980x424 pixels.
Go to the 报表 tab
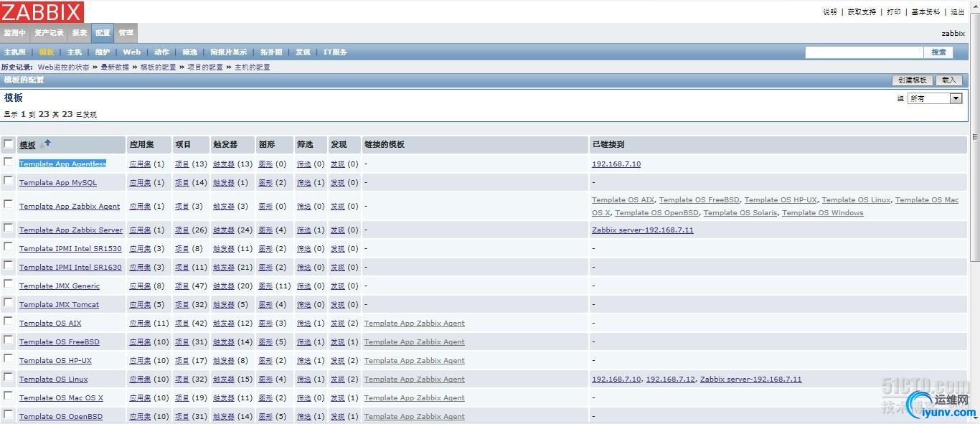tap(79, 33)
